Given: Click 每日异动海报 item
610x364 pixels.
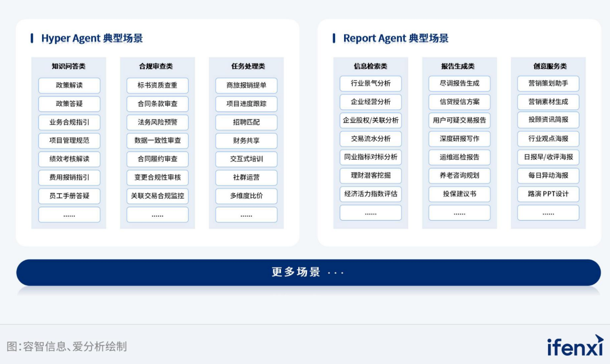Looking at the screenshot, I should pos(548,176).
